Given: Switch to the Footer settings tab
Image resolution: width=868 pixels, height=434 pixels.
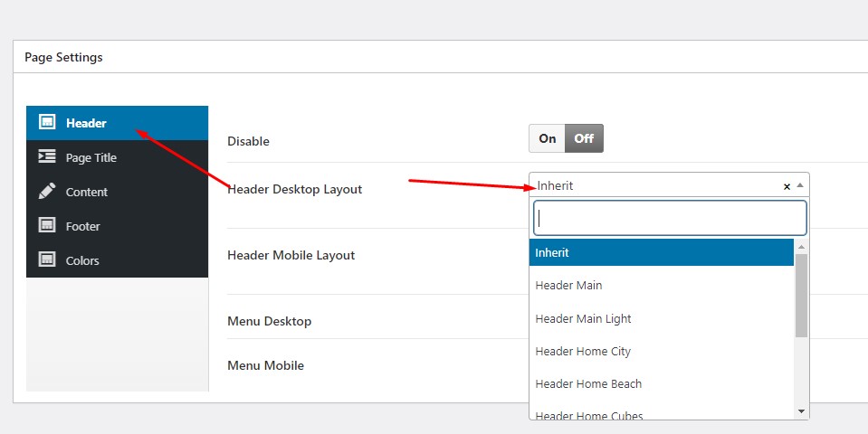Looking at the screenshot, I should 82,226.
